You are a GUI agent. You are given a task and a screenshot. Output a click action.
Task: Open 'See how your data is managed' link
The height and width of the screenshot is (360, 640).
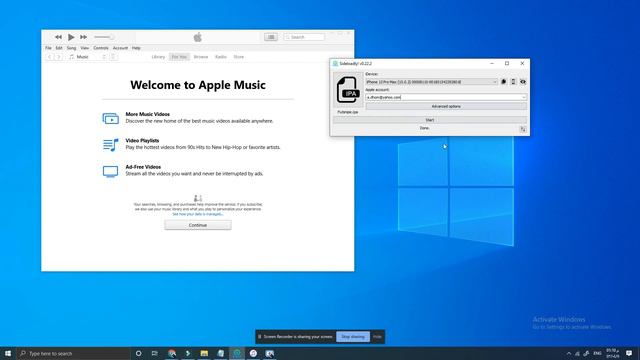point(198,214)
